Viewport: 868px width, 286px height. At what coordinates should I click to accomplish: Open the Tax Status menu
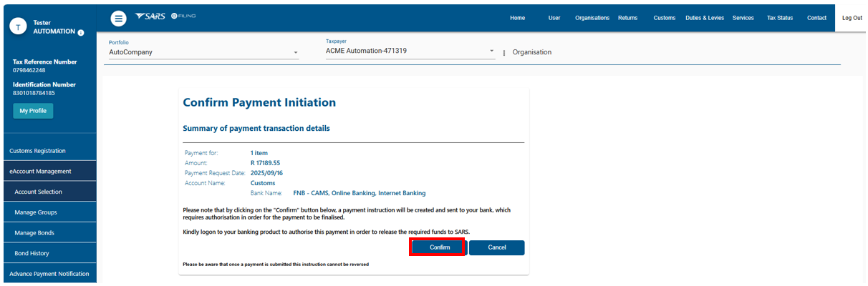click(x=779, y=18)
